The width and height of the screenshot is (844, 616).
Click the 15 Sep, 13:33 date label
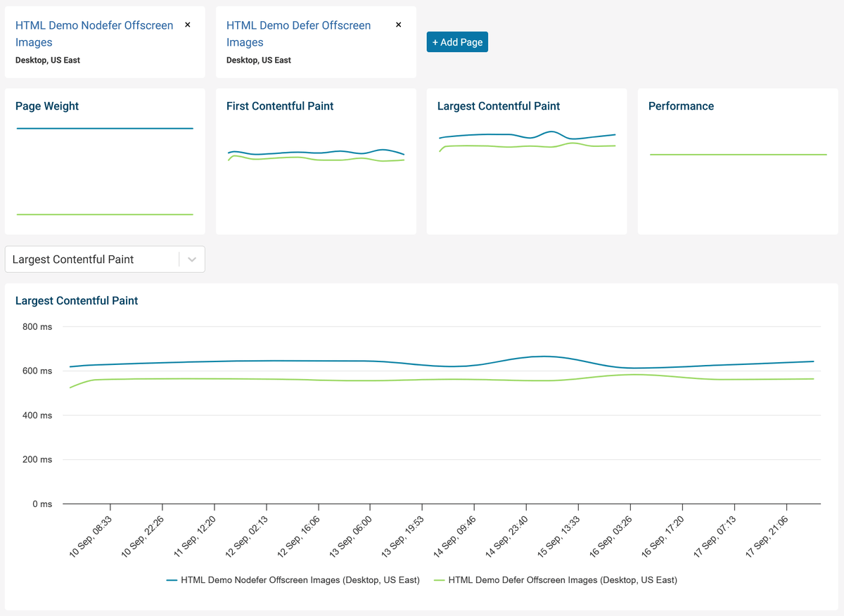coord(558,537)
